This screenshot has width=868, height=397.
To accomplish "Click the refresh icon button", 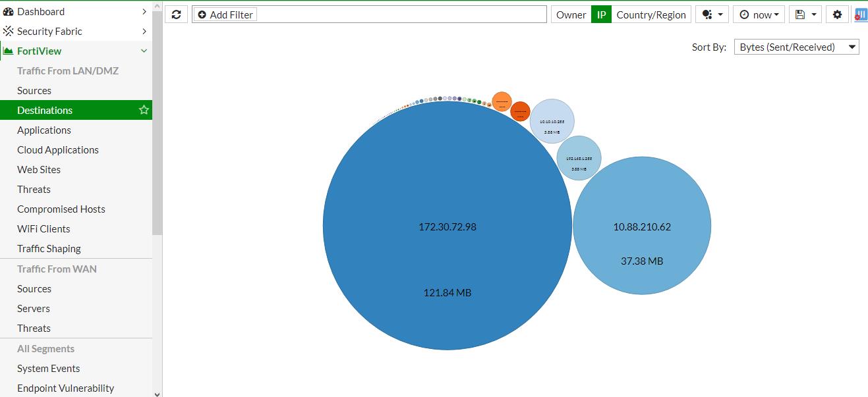I will tap(176, 14).
